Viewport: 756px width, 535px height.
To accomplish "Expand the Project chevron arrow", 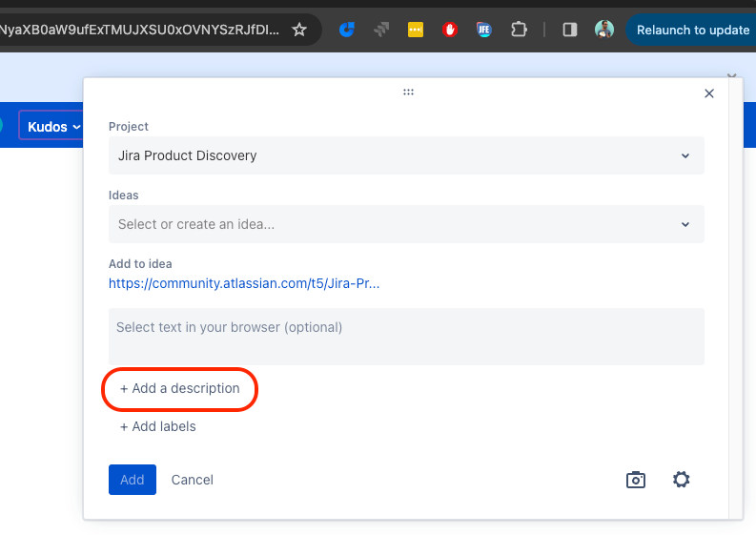I will [685, 155].
